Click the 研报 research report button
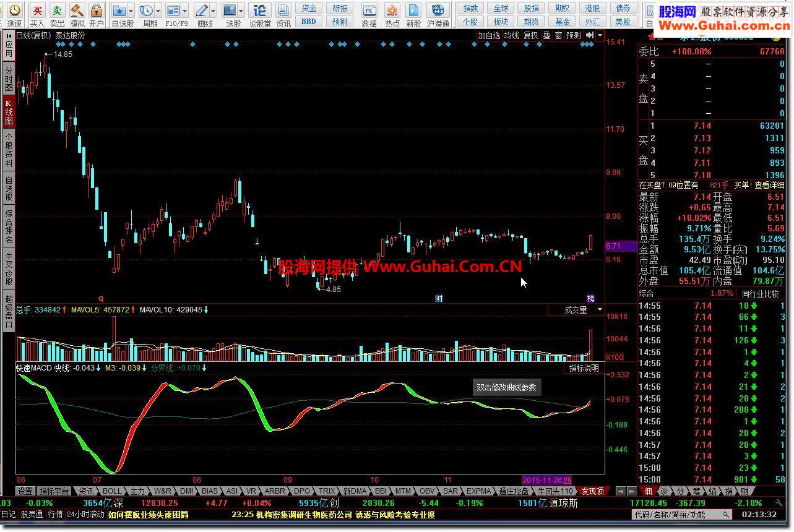This screenshot has width=794, height=532. point(340,8)
